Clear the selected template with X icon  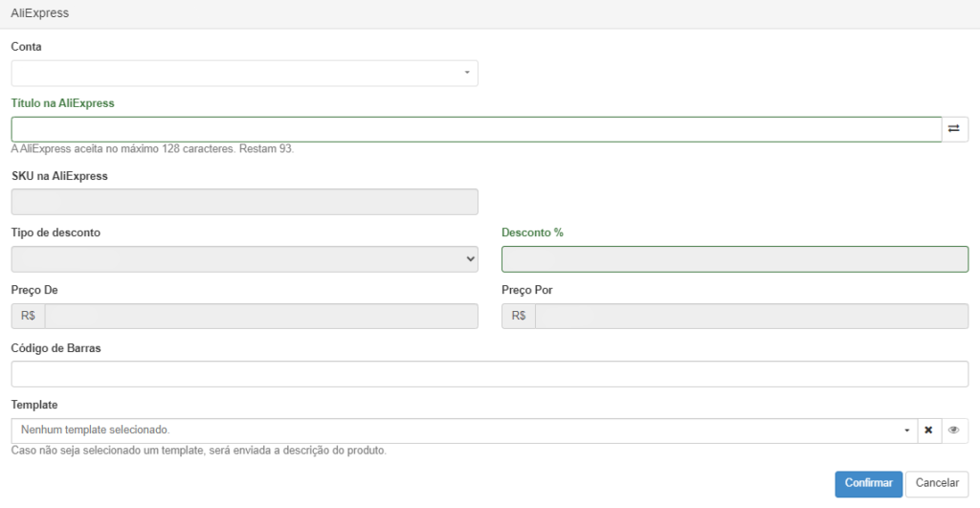point(928,431)
